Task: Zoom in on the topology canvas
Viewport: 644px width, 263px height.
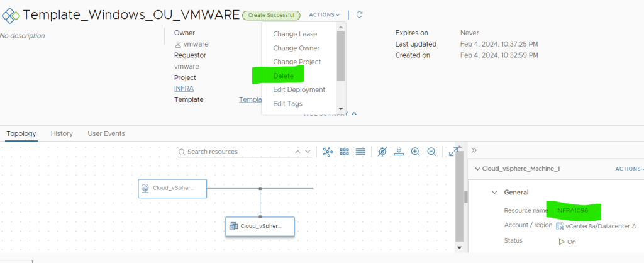Action: 415,152
